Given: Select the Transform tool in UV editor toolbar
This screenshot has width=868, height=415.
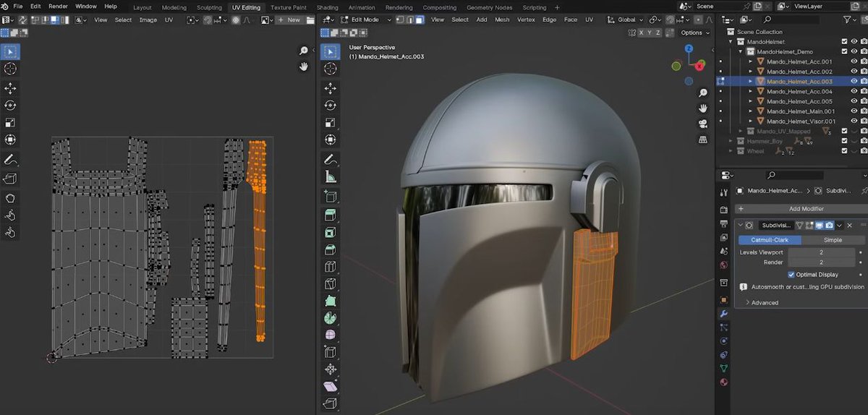Looking at the screenshot, I should point(11,140).
